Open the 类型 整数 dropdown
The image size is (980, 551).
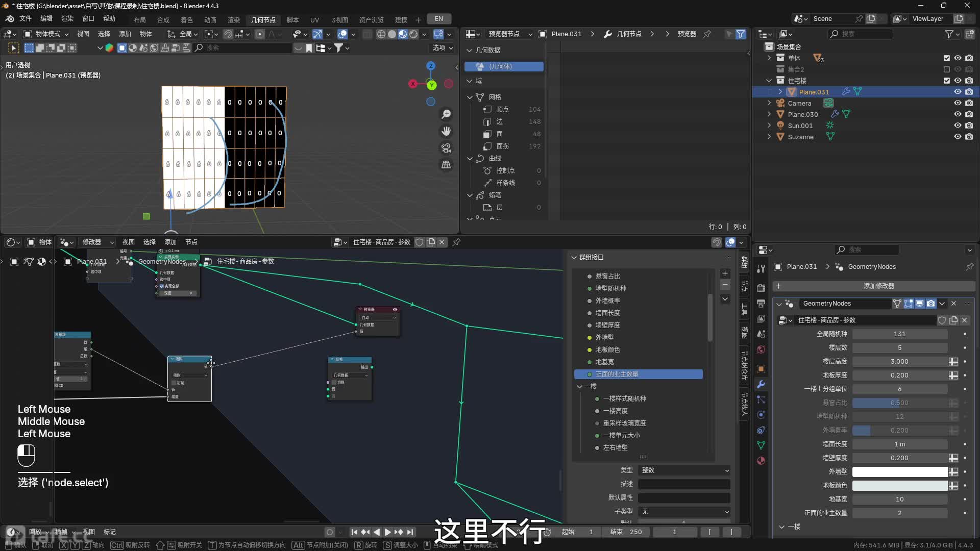684,470
